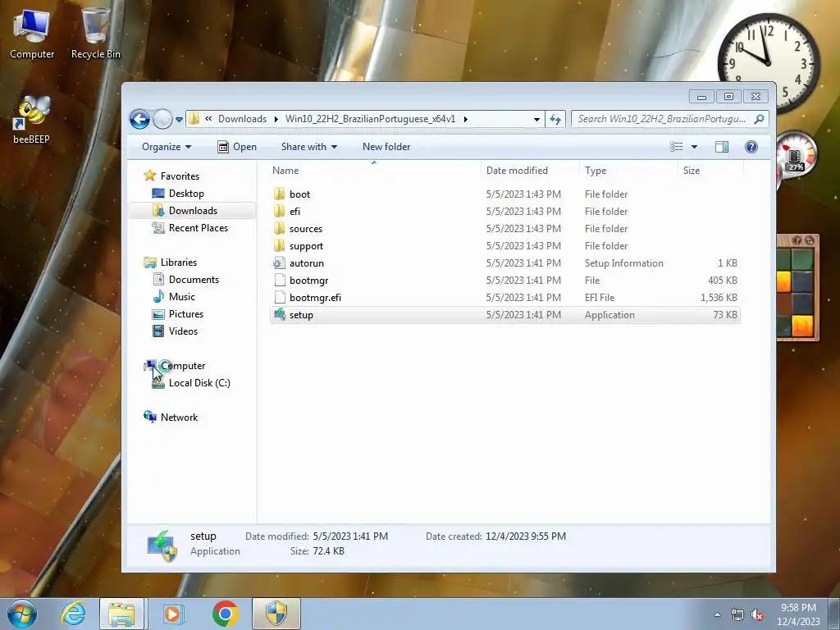840x630 pixels.
Task: Open the Documents library
Action: pyautogui.click(x=194, y=280)
